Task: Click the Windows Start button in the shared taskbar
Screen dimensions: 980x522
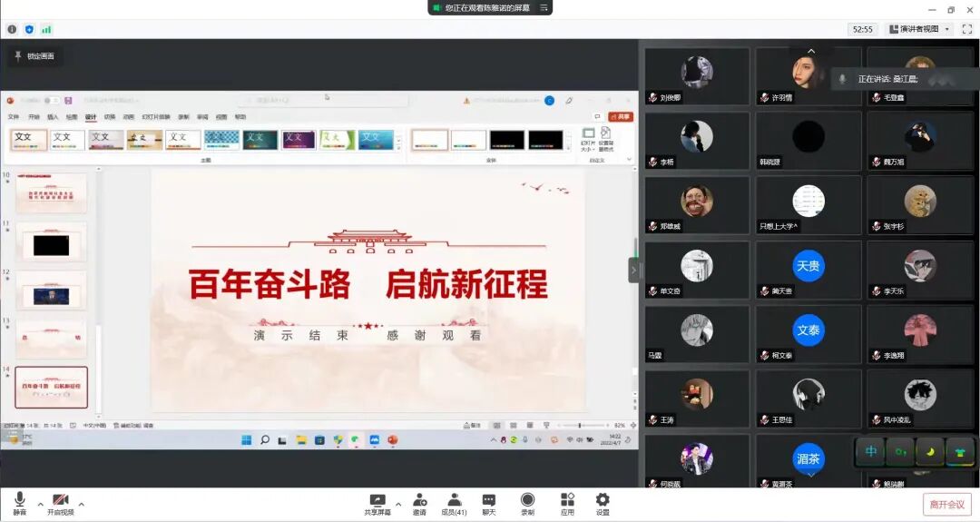Action: [246, 440]
